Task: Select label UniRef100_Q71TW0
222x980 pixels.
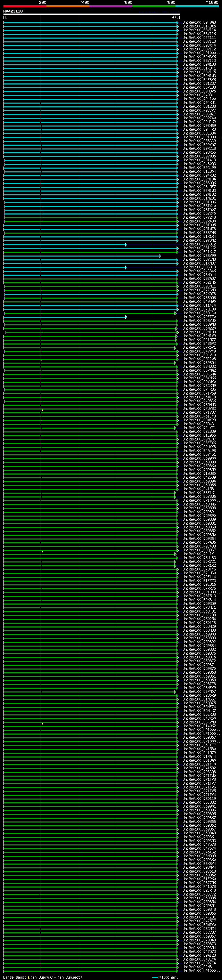Action: [199, 776]
